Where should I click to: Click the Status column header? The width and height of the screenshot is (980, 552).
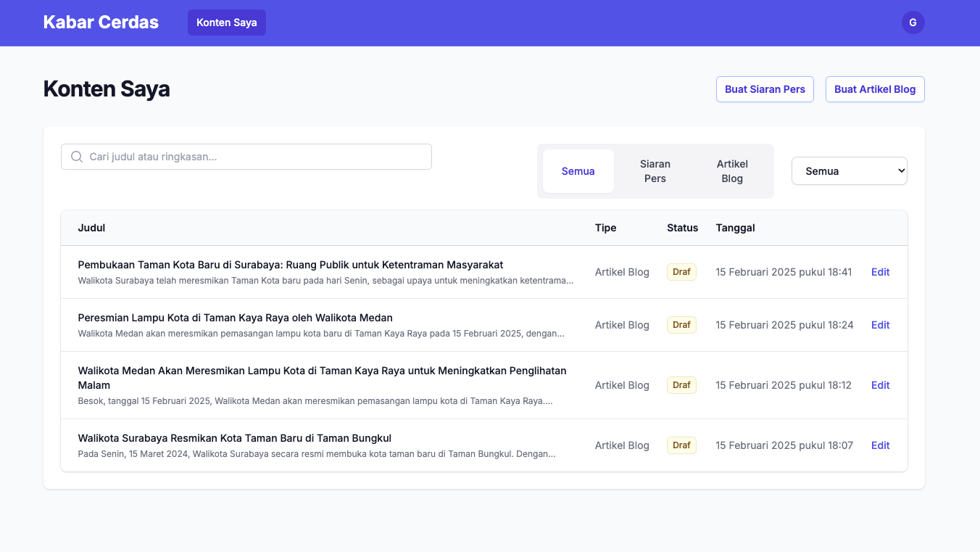(682, 228)
